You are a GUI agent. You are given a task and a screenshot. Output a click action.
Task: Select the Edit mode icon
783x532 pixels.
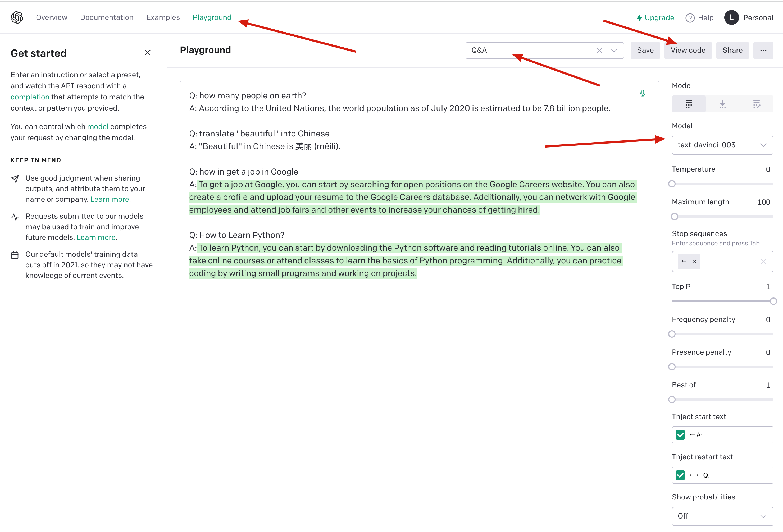[756, 104]
